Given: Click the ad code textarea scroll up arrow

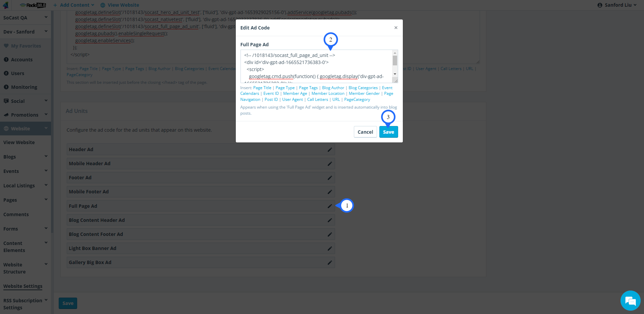Looking at the screenshot, I should (395, 53).
